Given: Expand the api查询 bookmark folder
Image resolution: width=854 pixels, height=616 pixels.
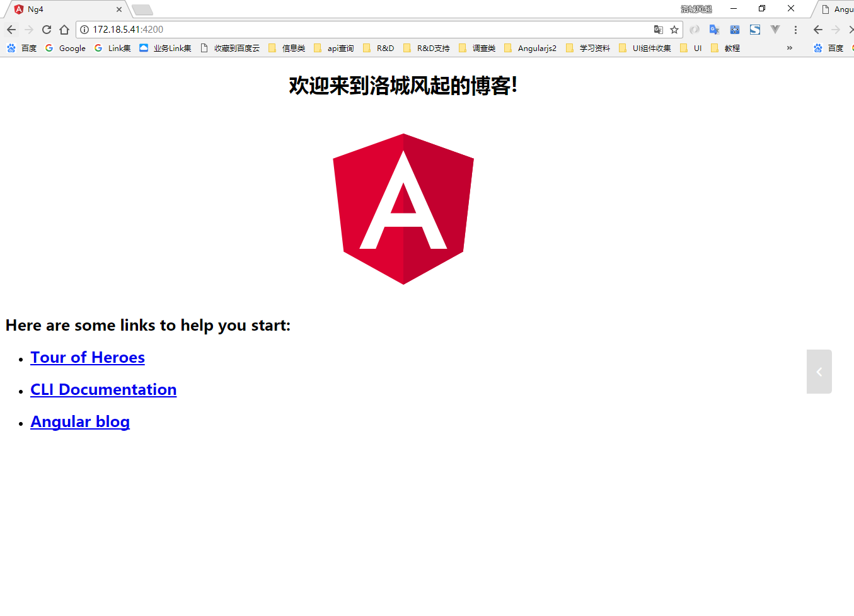Looking at the screenshot, I should tap(334, 48).
